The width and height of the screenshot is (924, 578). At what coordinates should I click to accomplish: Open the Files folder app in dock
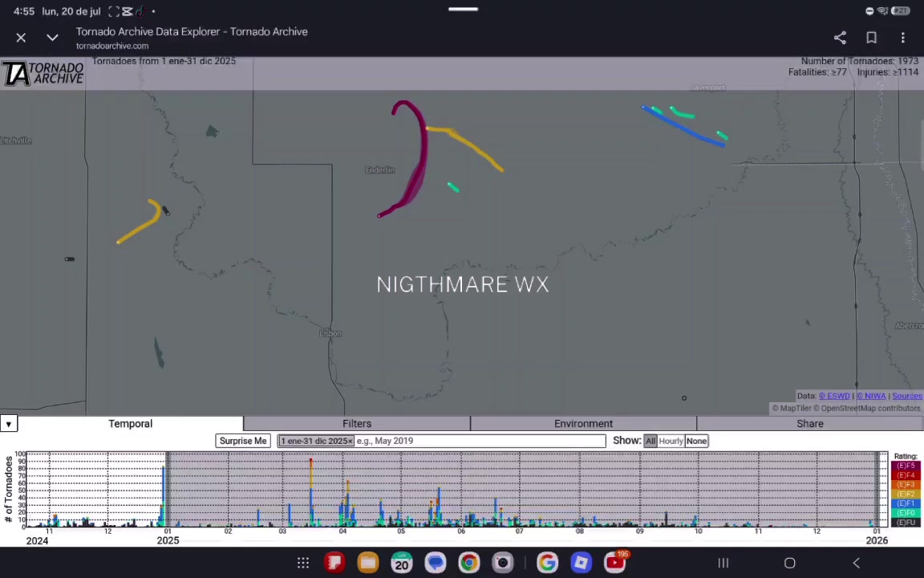coord(368,563)
